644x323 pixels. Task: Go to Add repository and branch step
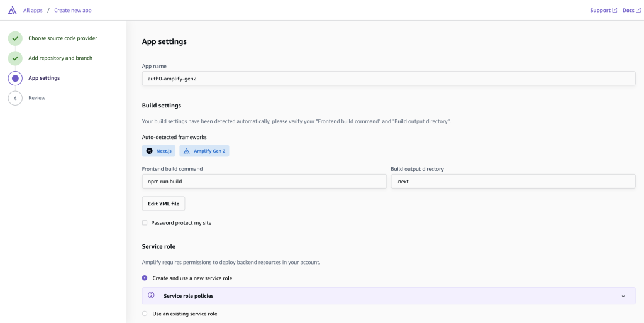point(60,58)
